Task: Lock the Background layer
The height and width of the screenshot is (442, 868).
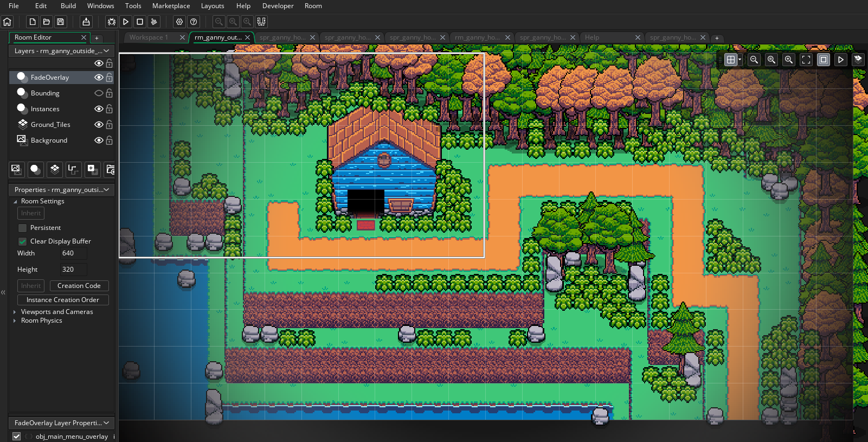Action: (x=110, y=140)
